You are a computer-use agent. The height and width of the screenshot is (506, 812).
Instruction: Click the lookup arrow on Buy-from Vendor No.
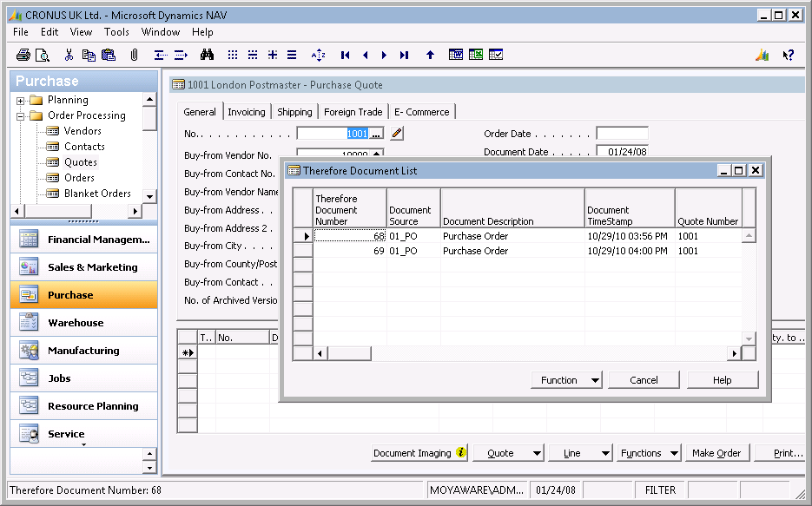pos(377,153)
